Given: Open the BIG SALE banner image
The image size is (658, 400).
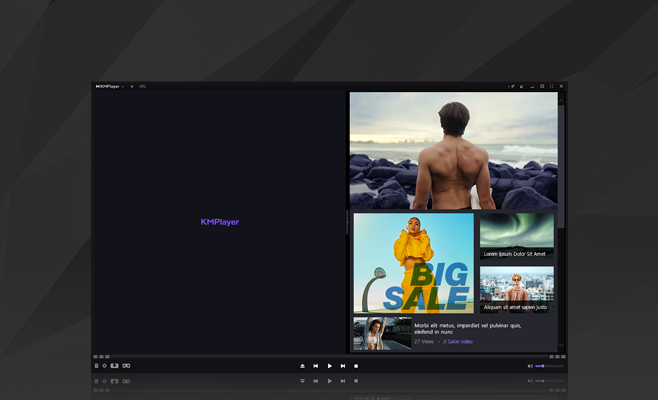Looking at the screenshot, I should (414, 263).
